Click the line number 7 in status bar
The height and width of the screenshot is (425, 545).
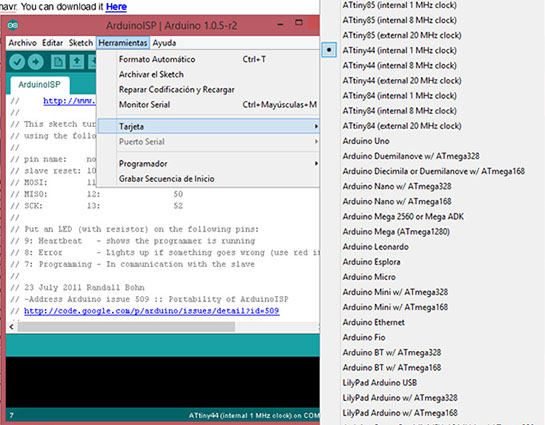11,415
